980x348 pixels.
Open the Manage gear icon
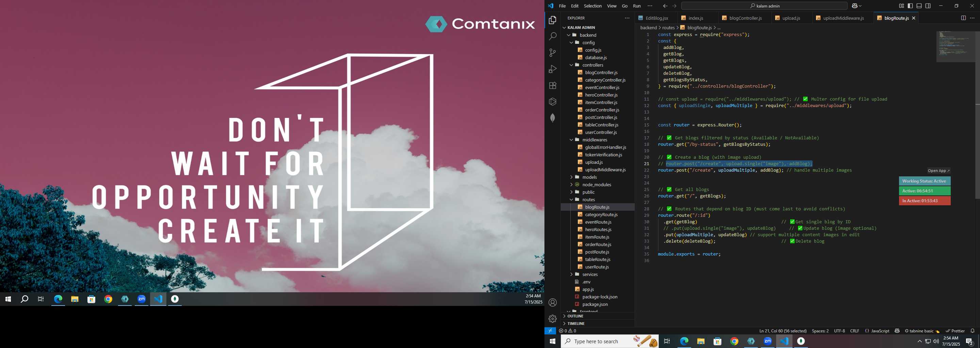point(552,319)
